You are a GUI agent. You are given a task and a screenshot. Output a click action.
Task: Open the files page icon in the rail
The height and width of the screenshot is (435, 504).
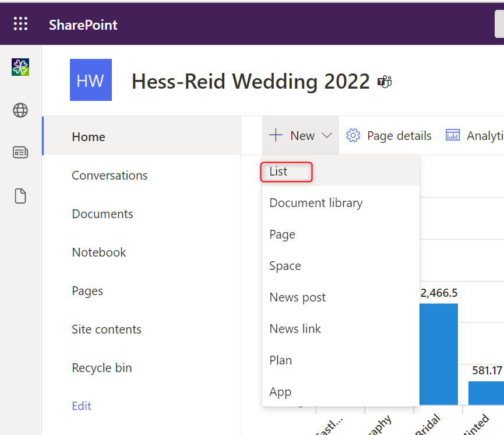point(20,196)
